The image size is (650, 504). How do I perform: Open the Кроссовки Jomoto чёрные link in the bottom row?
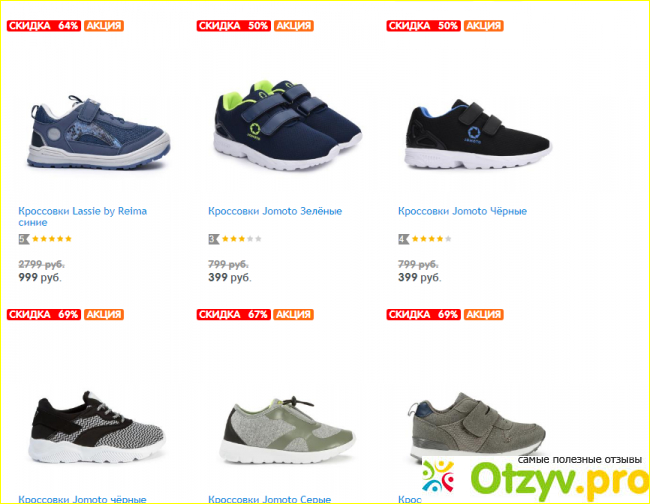click(82, 499)
